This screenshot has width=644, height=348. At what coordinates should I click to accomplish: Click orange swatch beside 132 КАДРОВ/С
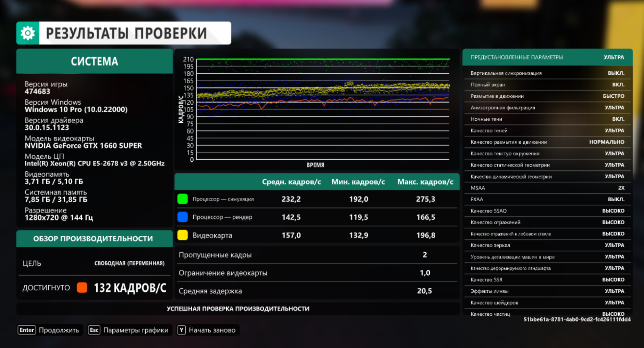pos(82,288)
